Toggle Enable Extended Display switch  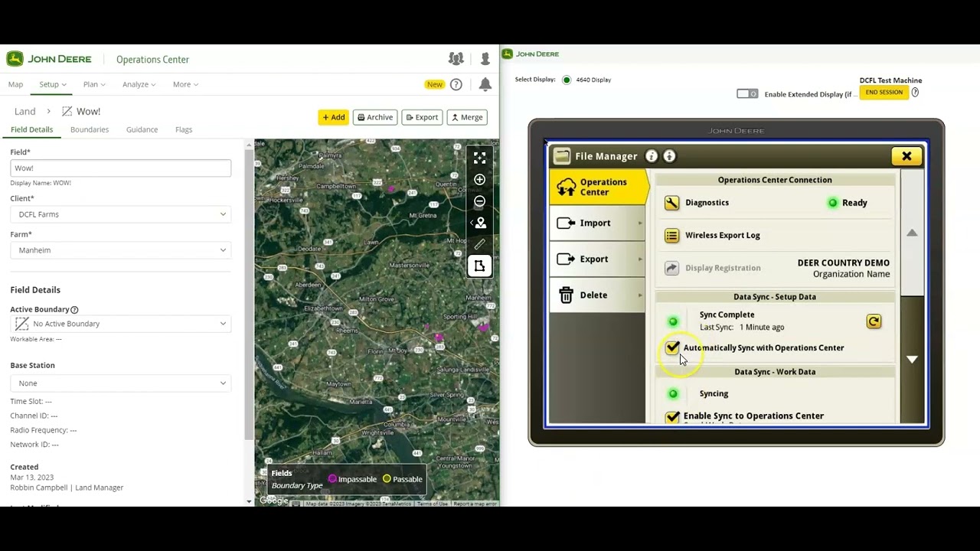point(747,93)
